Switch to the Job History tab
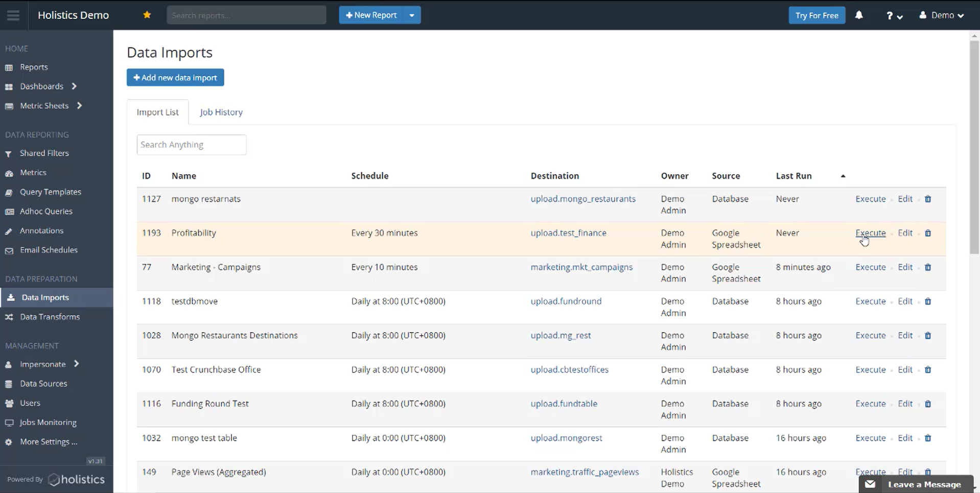Image resolution: width=980 pixels, height=493 pixels. tap(221, 112)
